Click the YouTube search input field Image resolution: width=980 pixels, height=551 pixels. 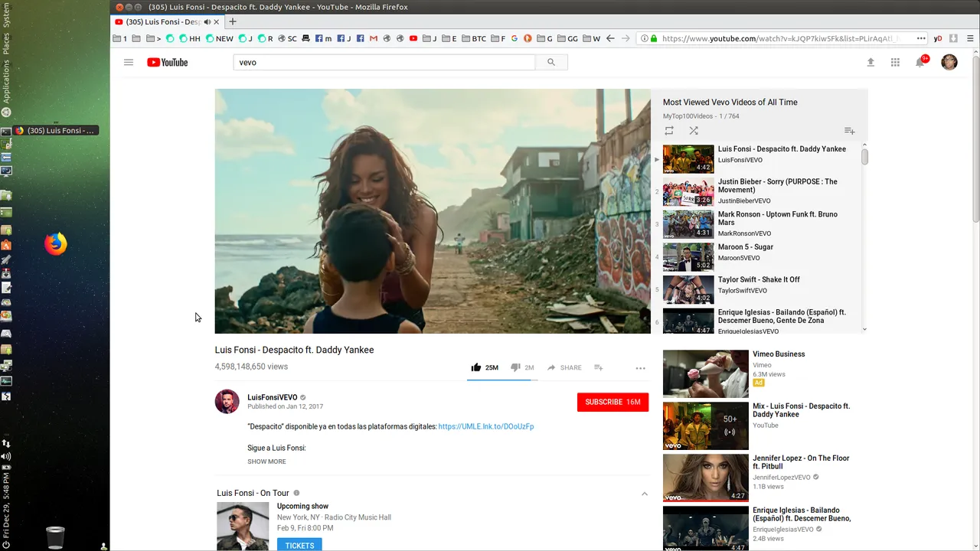(384, 62)
